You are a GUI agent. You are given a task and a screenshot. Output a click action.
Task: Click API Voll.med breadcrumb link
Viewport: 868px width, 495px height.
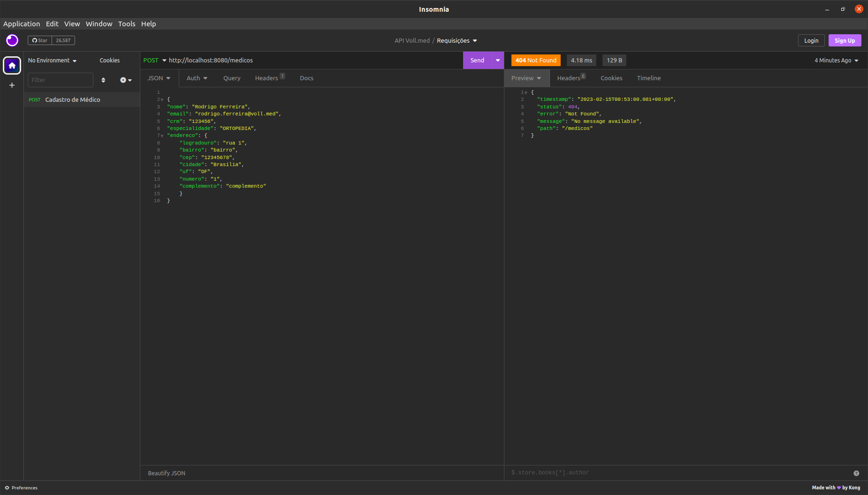(x=412, y=41)
